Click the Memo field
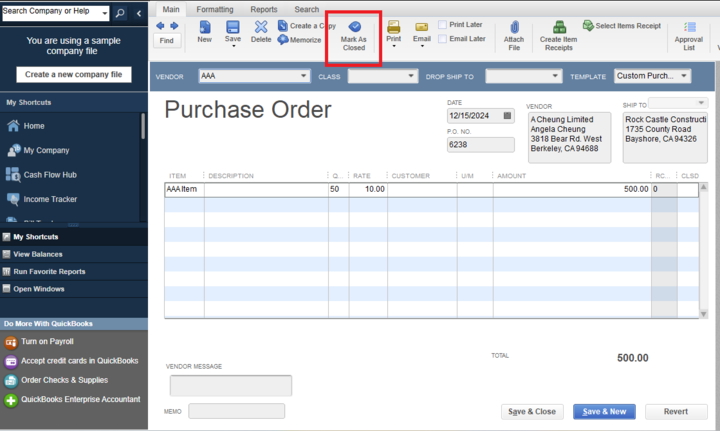The image size is (720, 431). (236, 411)
